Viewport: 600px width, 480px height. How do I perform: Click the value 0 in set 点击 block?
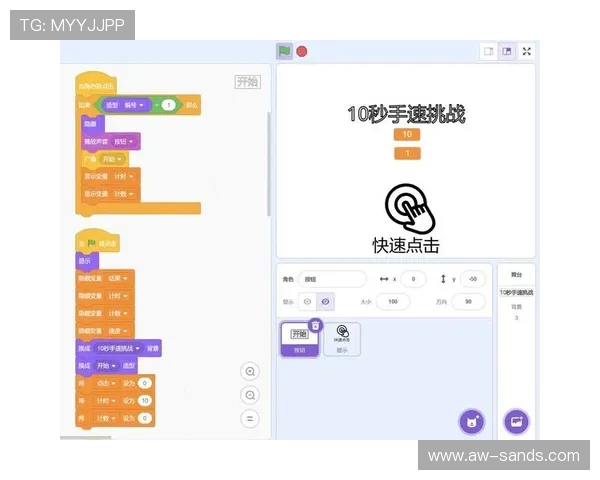coord(145,383)
